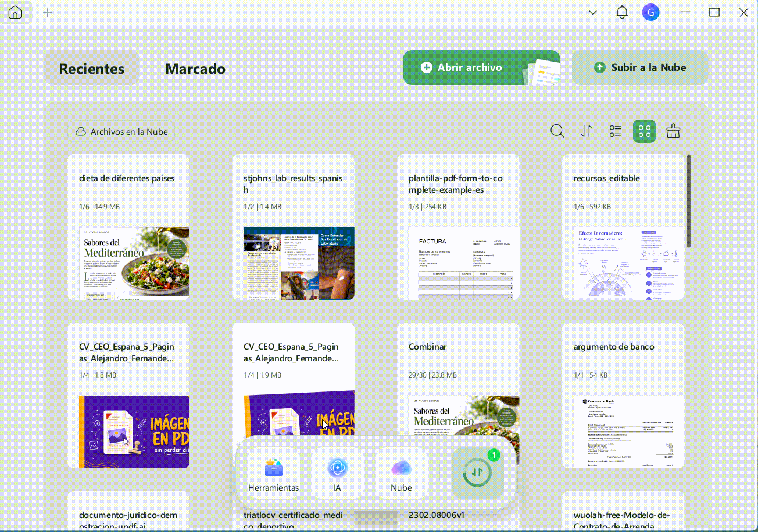The image size is (758, 532).
Task: Open CV_CEO_Espana file of 1.8 MB
Action: [128, 396]
